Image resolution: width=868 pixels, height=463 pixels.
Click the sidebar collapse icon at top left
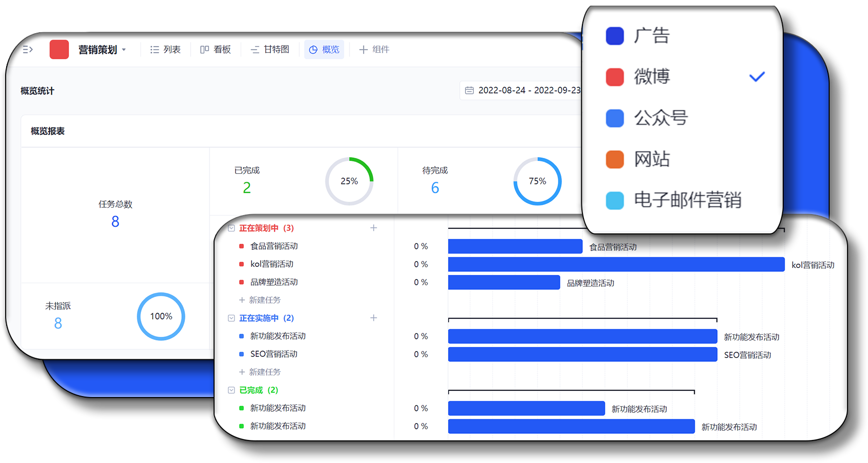click(x=28, y=50)
